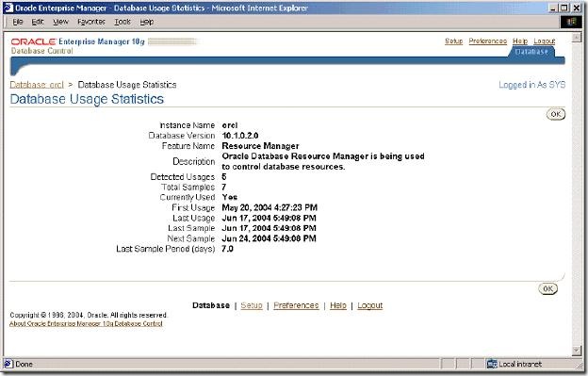
Task: Click the Logout link in the footer
Action: 369,305
